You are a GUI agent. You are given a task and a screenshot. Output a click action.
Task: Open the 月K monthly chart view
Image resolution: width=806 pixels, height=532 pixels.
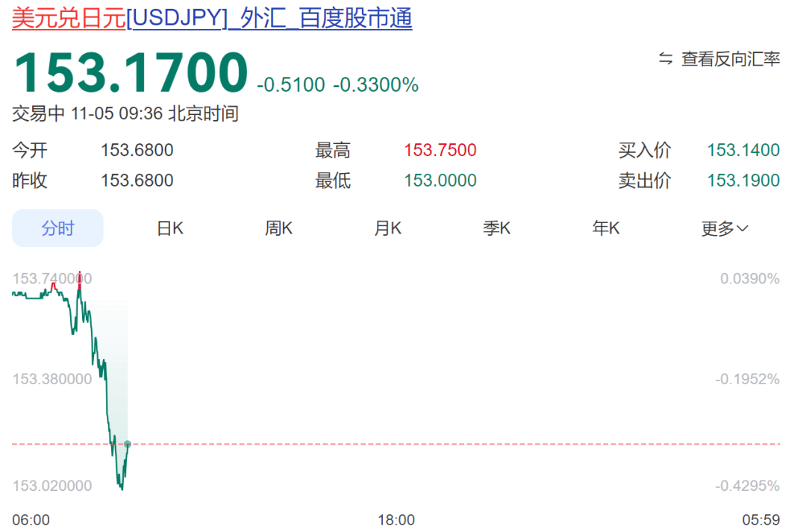(387, 228)
